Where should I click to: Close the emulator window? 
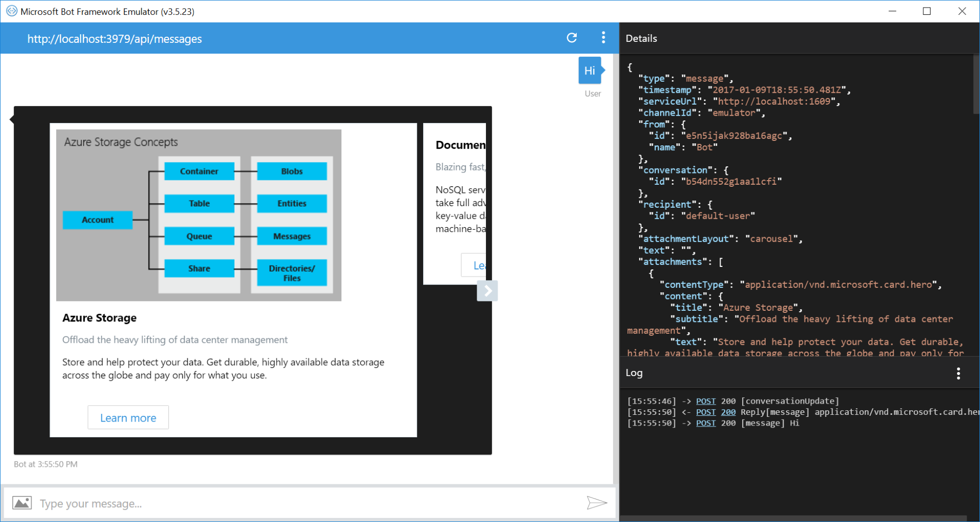pyautogui.click(x=962, y=11)
